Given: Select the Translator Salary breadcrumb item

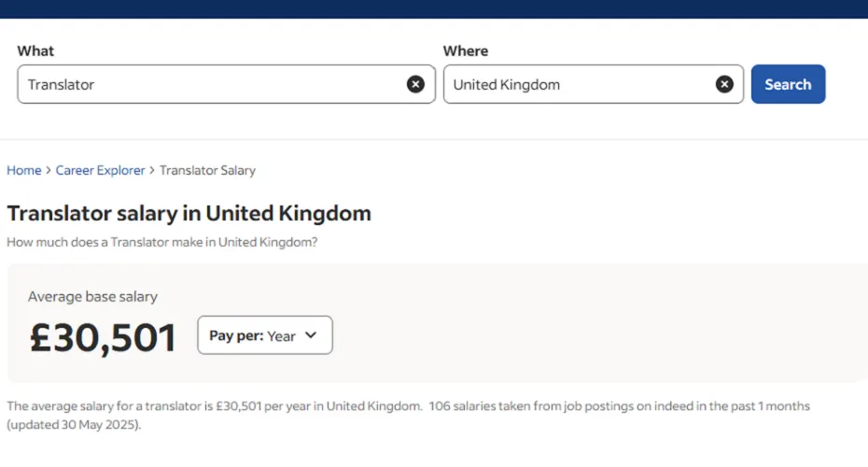Looking at the screenshot, I should (207, 171).
